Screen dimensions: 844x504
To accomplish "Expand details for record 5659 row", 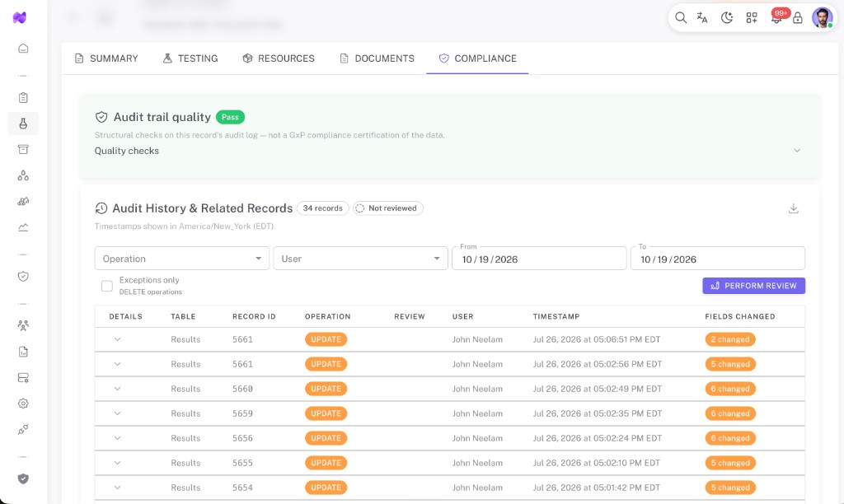I will click(117, 413).
